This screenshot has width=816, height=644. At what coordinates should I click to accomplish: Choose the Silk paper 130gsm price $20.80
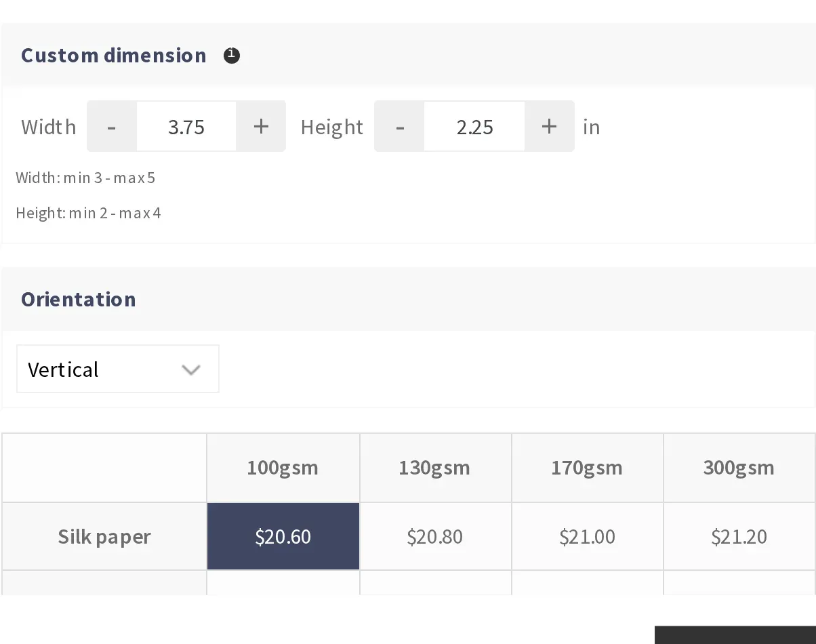(435, 536)
